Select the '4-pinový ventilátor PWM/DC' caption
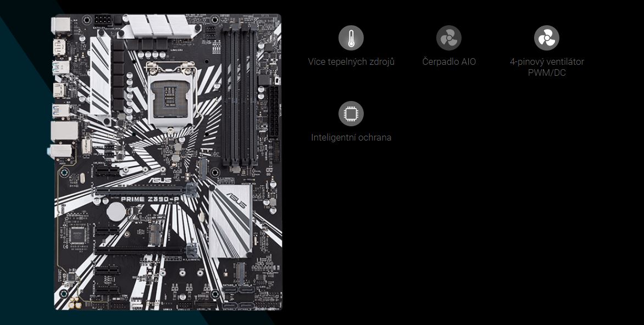This screenshot has height=325, width=644. pos(546,67)
